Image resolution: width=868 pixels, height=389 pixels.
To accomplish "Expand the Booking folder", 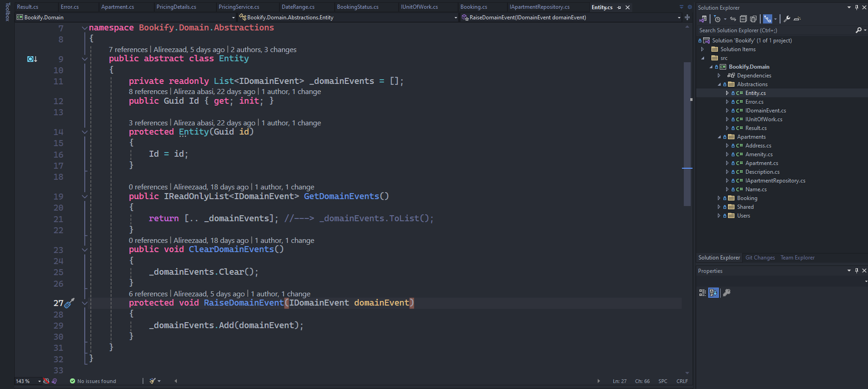I will (719, 198).
